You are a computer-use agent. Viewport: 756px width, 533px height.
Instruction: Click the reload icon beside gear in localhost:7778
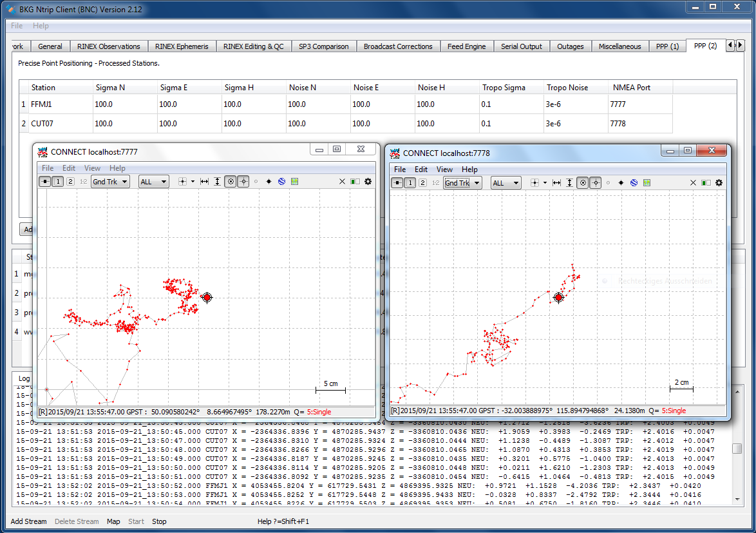(706, 183)
